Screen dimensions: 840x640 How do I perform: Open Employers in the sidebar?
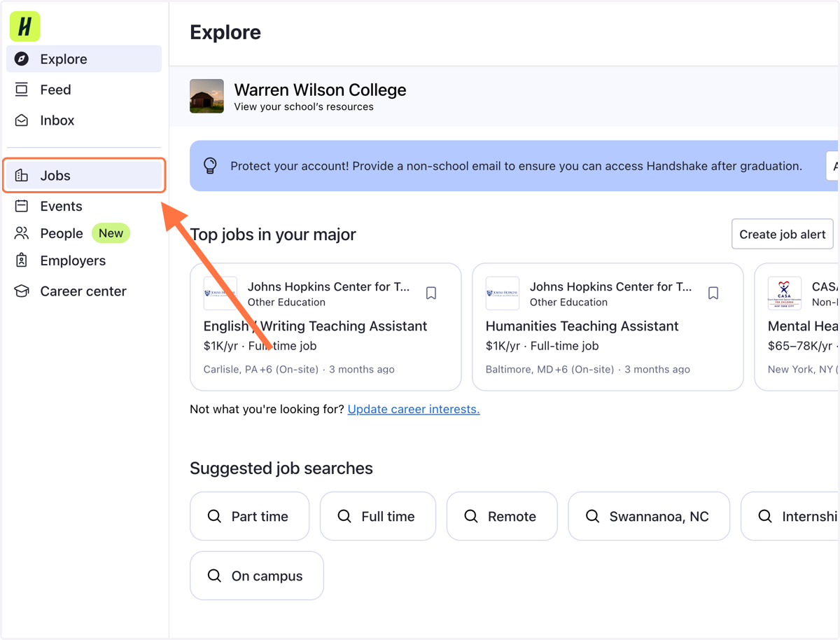point(84,260)
